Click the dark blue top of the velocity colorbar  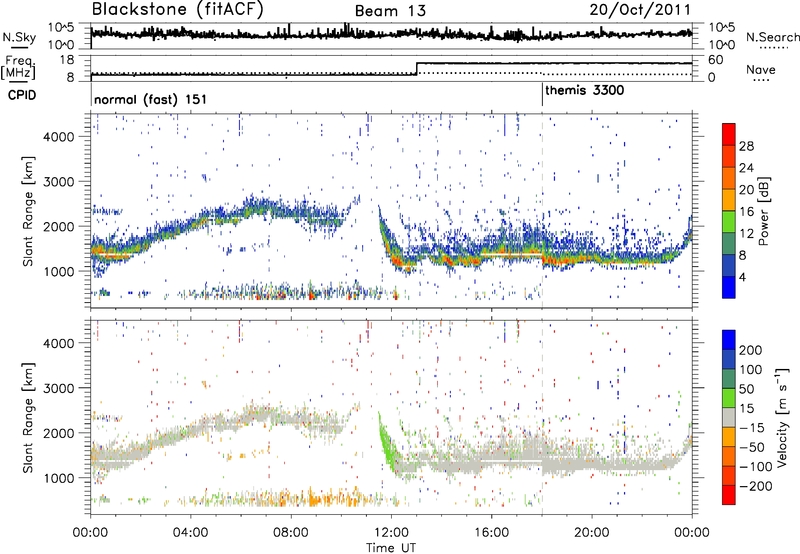pyautogui.click(x=729, y=339)
